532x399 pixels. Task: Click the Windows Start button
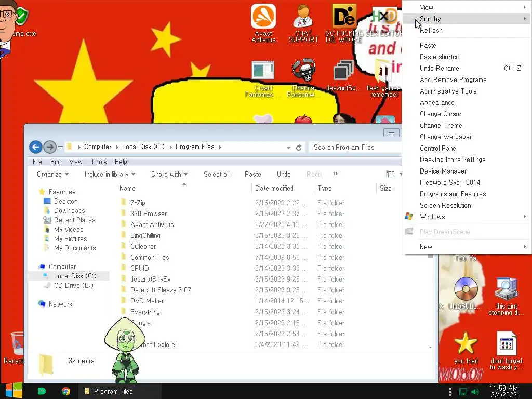[x=14, y=391]
